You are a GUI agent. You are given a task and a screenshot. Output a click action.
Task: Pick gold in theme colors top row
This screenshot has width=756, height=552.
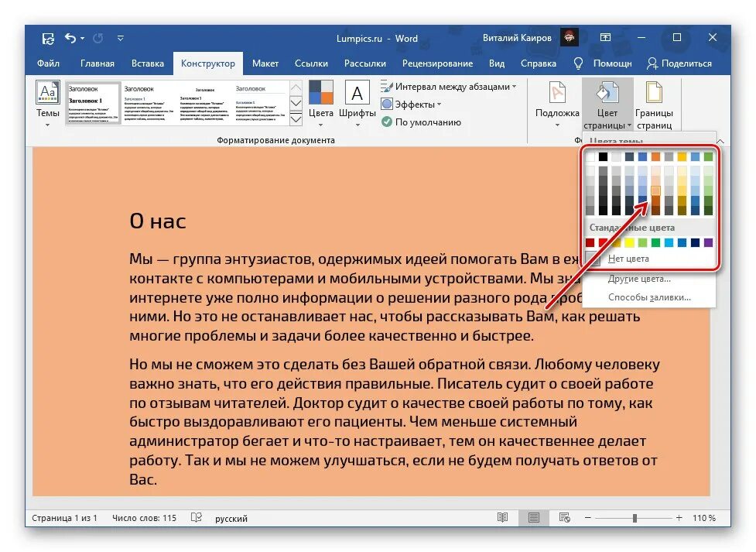pyautogui.click(x=682, y=156)
